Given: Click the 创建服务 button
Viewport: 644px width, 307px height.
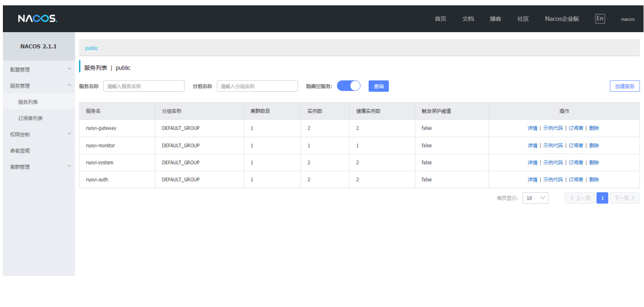Looking at the screenshot, I should click(x=625, y=86).
